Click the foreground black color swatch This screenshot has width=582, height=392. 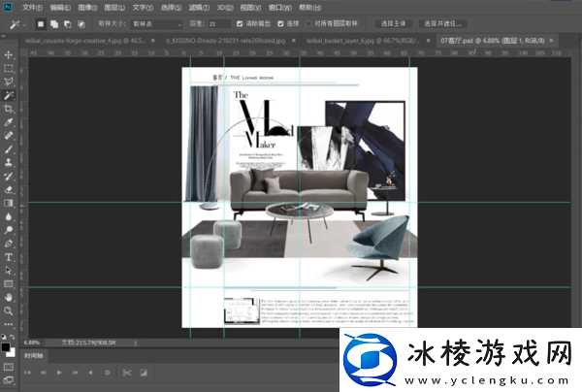[5, 347]
